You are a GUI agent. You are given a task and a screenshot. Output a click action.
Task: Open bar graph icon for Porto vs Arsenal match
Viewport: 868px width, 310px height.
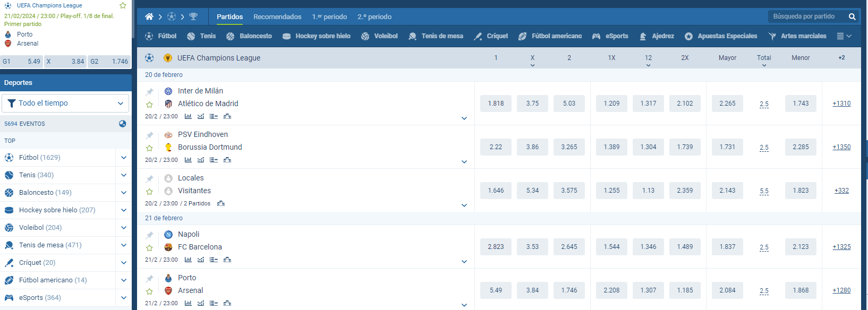[x=201, y=303]
